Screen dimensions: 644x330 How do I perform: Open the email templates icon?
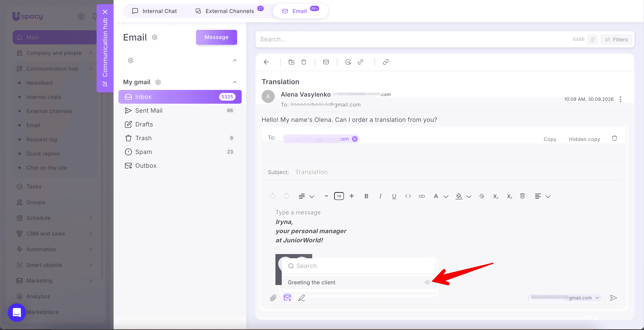coord(287,297)
